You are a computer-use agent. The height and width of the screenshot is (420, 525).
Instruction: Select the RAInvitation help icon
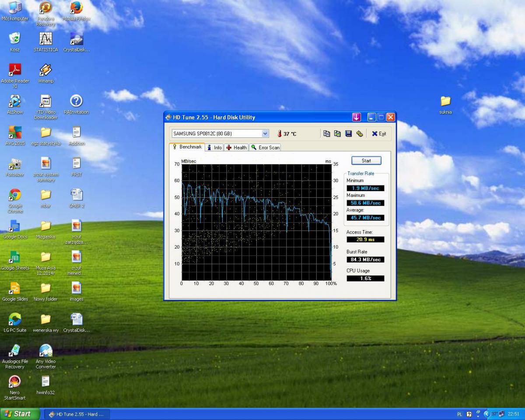click(x=77, y=105)
